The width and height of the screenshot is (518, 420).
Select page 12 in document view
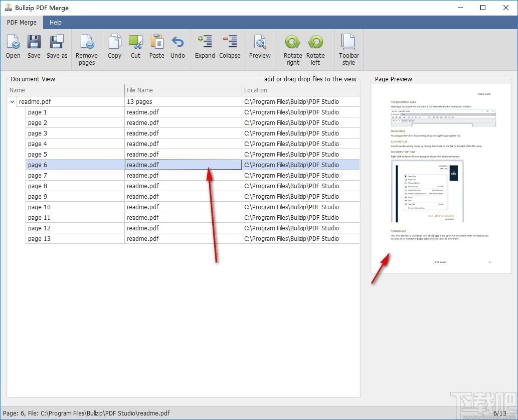[x=193, y=228]
